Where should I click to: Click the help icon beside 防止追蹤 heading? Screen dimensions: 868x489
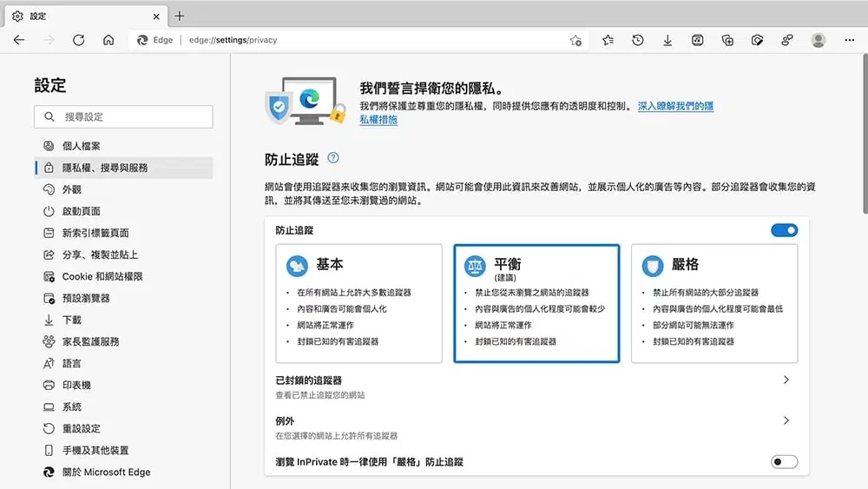pos(332,158)
